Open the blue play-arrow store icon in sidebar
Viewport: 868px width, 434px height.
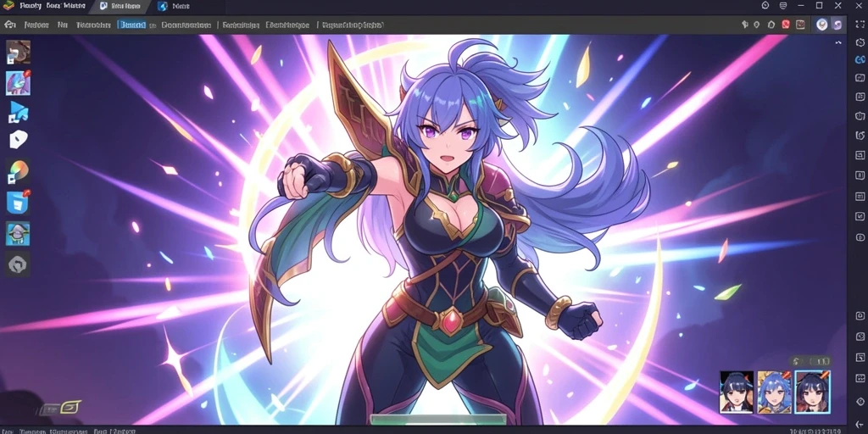click(18, 113)
